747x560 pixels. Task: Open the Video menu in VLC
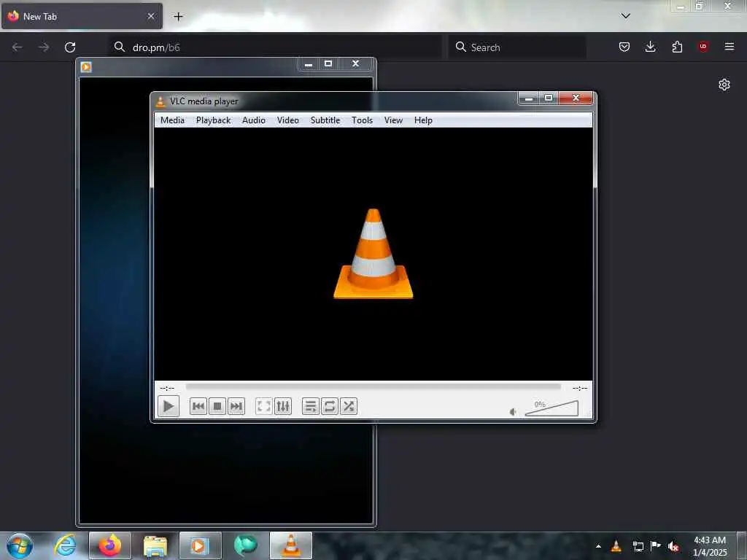point(287,120)
